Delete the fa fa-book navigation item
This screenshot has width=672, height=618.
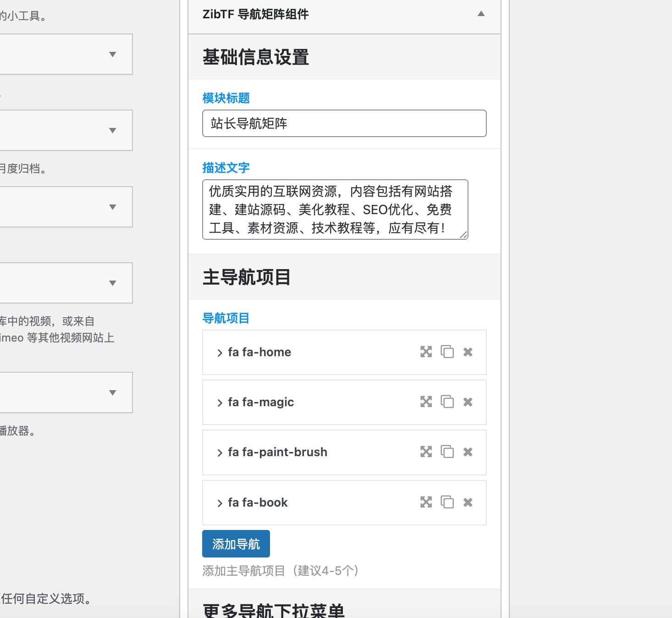pos(468,502)
